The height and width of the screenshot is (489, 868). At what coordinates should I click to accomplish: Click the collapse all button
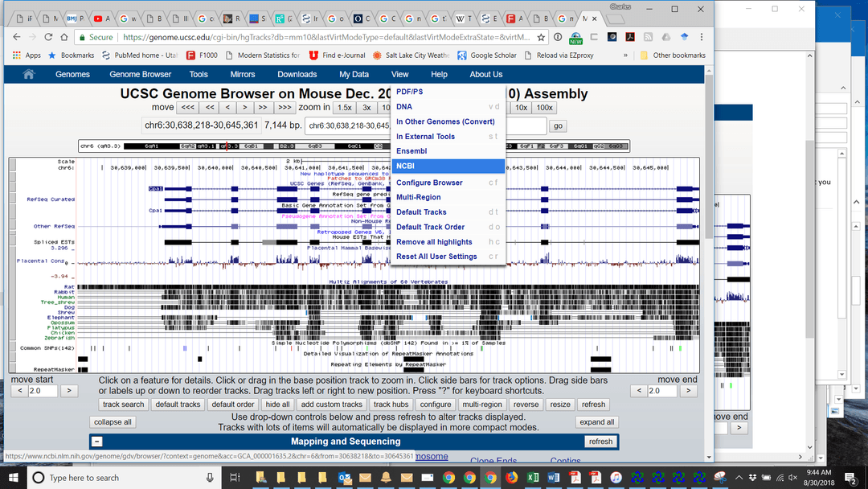tap(113, 422)
